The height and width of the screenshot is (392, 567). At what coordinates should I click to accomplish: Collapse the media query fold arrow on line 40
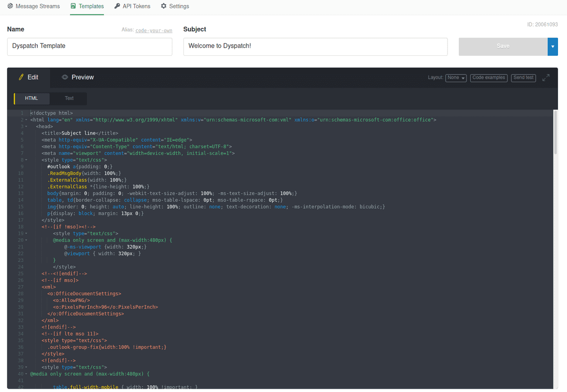(26, 374)
